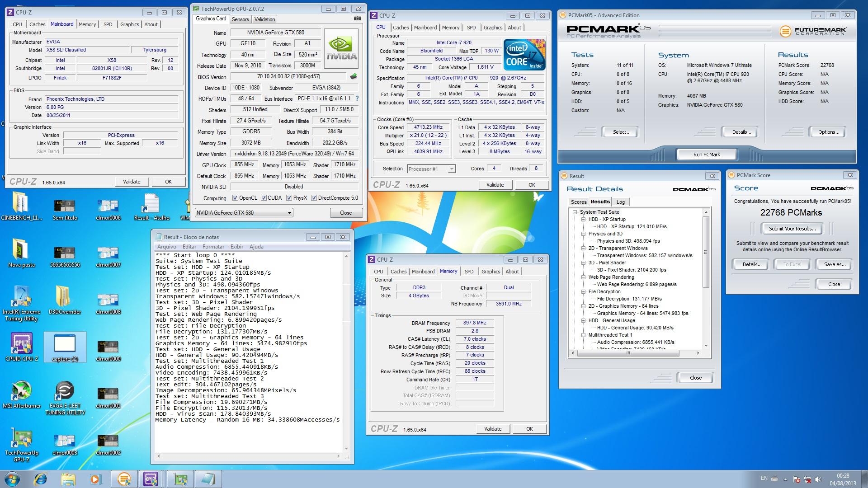868x488 pixels.
Task: Click Validate in the Mainboard CPU-Z window
Action: click(x=132, y=182)
